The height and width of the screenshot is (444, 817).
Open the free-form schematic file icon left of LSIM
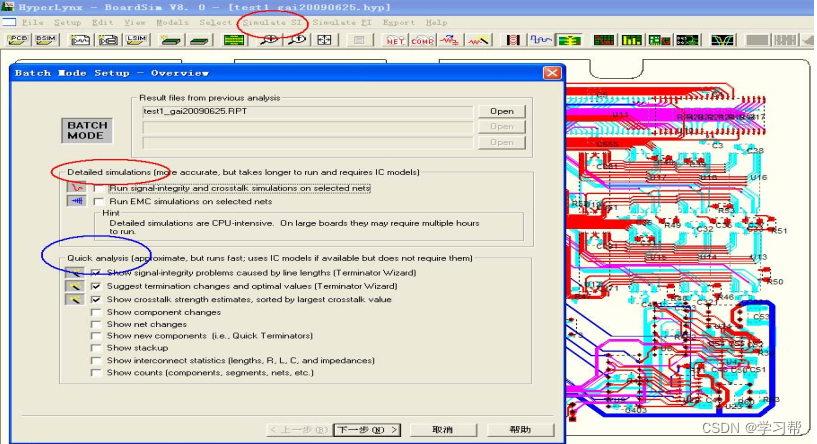(80, 40)
